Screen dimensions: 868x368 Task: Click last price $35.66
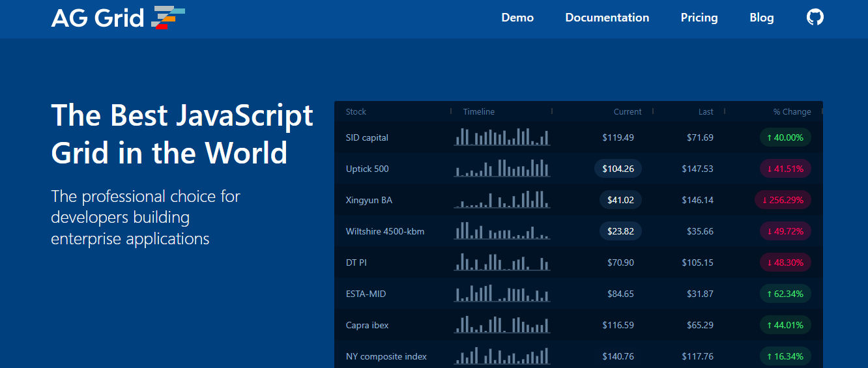700,231
